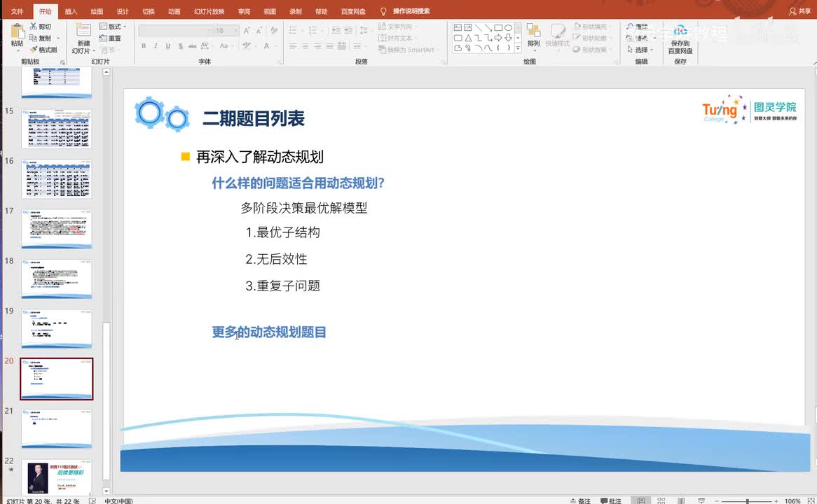Toggle text Shadow (S) formatting
Viewport: 817px width, 504px height.
(180, 45)
